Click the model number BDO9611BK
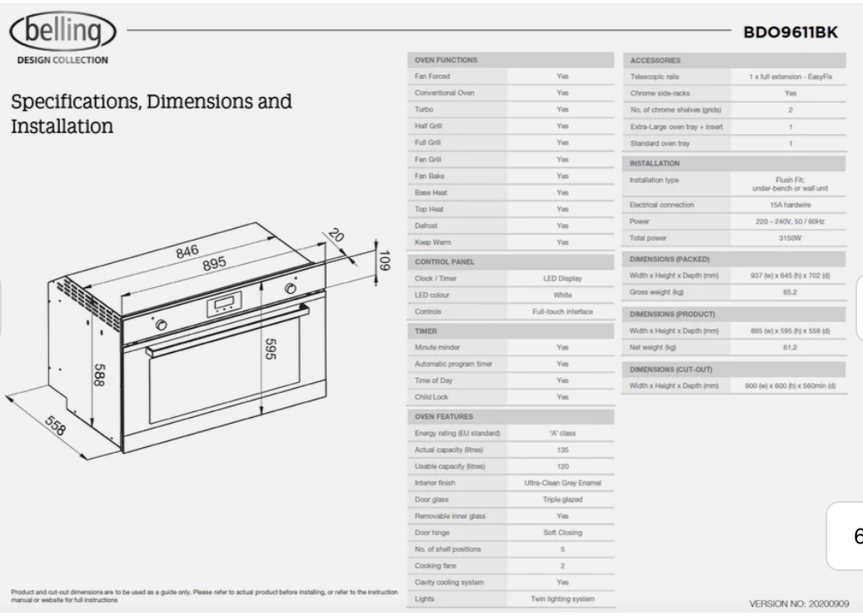 pos(791,32)
